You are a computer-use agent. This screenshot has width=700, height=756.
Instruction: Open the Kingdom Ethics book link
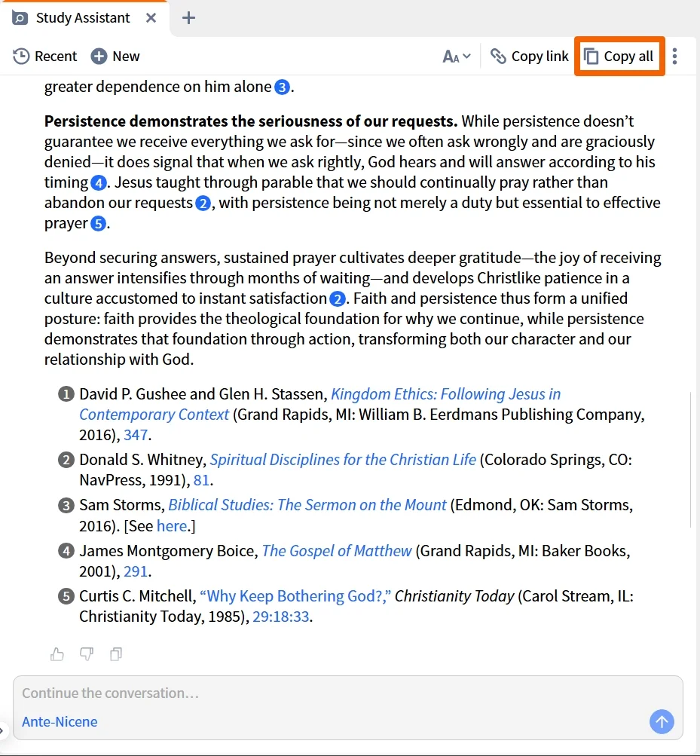pyautogui.click(x=320, y=404)
